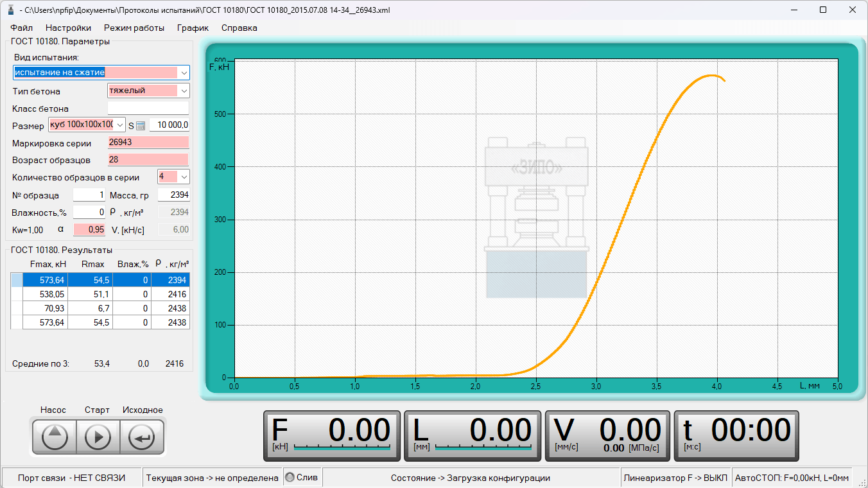Click the Текущая зона status bar entry
Viewport: 868px width, 488px height.
212,478
